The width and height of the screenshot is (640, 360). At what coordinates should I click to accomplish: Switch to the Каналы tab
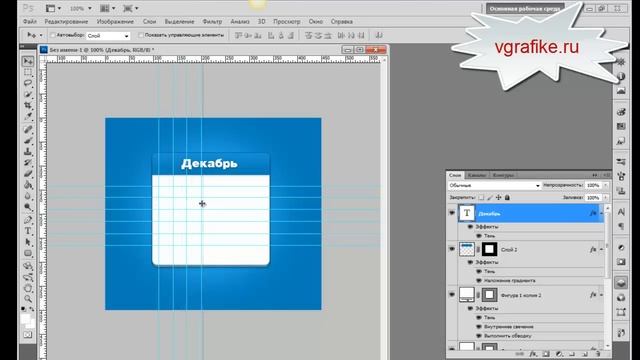click(477, 175)
